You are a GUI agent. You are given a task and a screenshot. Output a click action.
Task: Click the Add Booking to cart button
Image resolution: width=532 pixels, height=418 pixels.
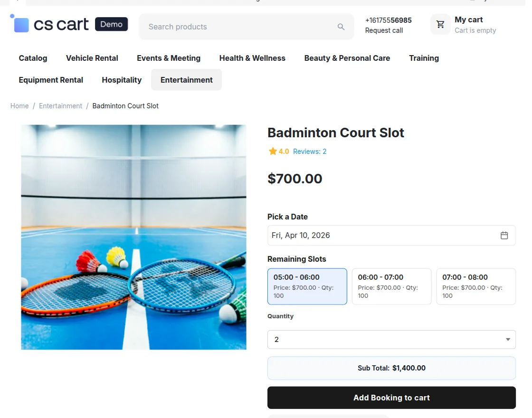coord(391,398)
